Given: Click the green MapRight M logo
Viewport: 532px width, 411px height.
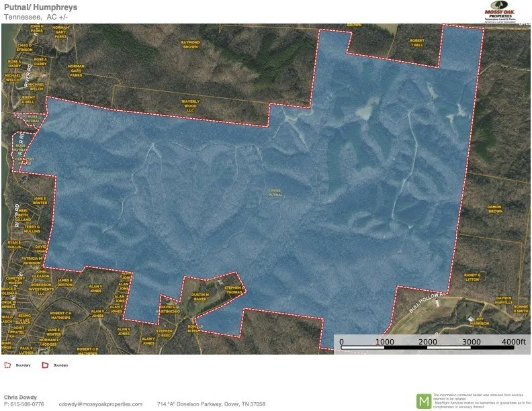Looking at the screenshot, I should (424, 401).
